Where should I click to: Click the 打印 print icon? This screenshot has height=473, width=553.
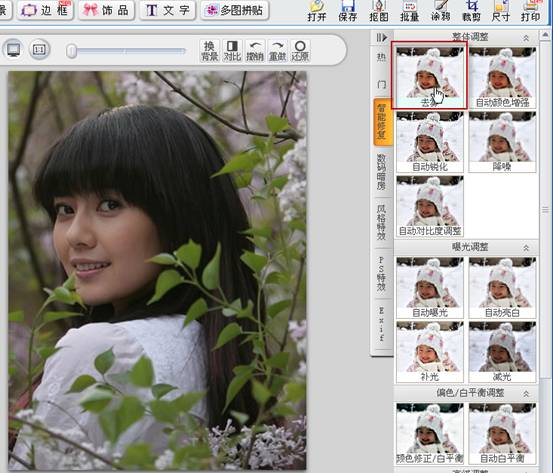(530, 11)
